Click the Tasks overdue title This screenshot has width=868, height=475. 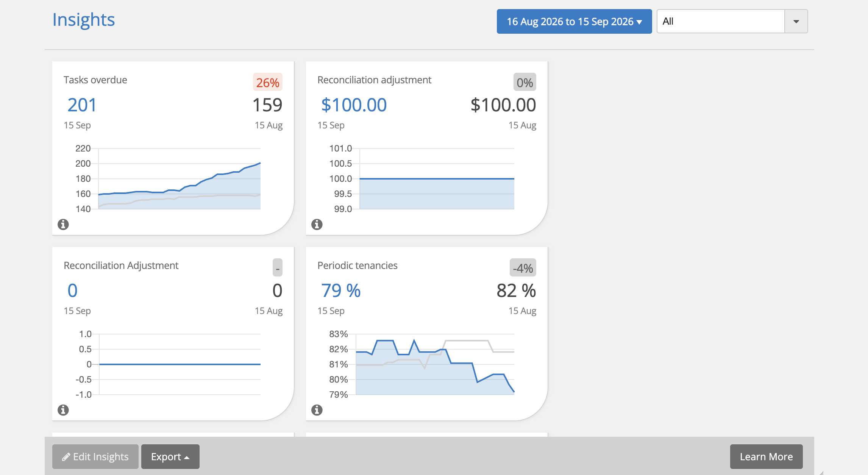point(95,80)
